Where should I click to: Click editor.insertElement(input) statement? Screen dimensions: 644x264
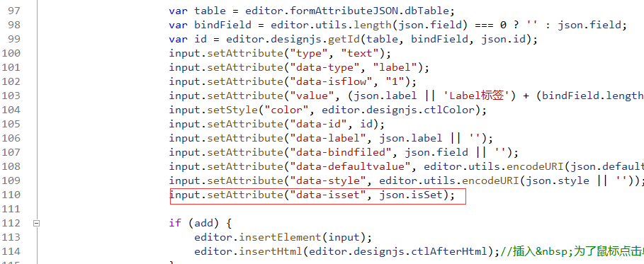pyautogui.click(x=283, y=237)
